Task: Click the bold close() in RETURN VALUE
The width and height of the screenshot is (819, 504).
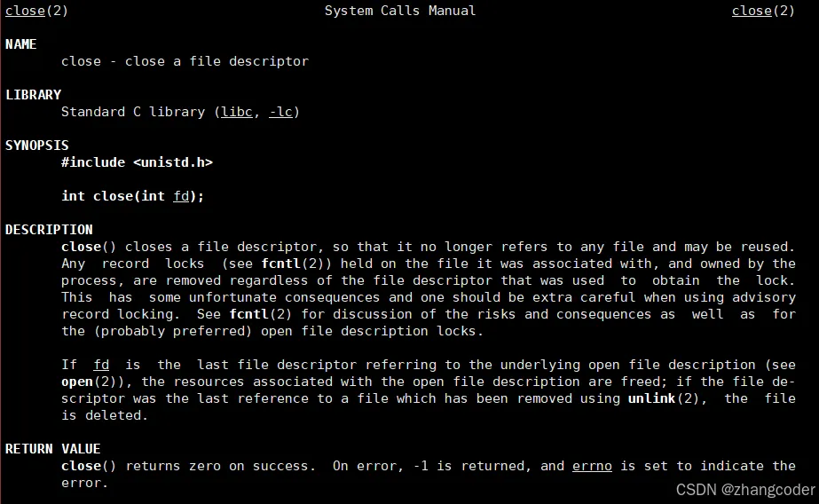Action: (88, 466)
